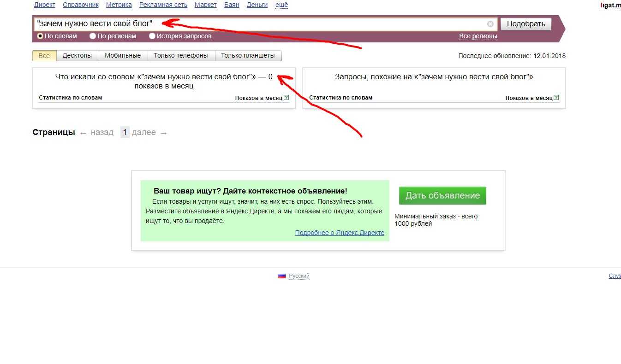Click the Подобрать button

pyautogui.click(x=526, y=24)
